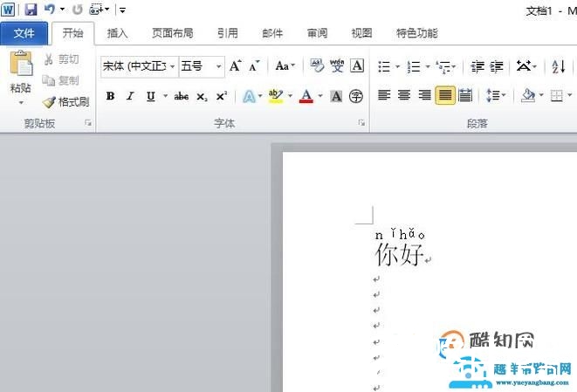Open the 剪贴板 dialog launcher
Viewport: 577px width, 392px height.
point(88,123)
